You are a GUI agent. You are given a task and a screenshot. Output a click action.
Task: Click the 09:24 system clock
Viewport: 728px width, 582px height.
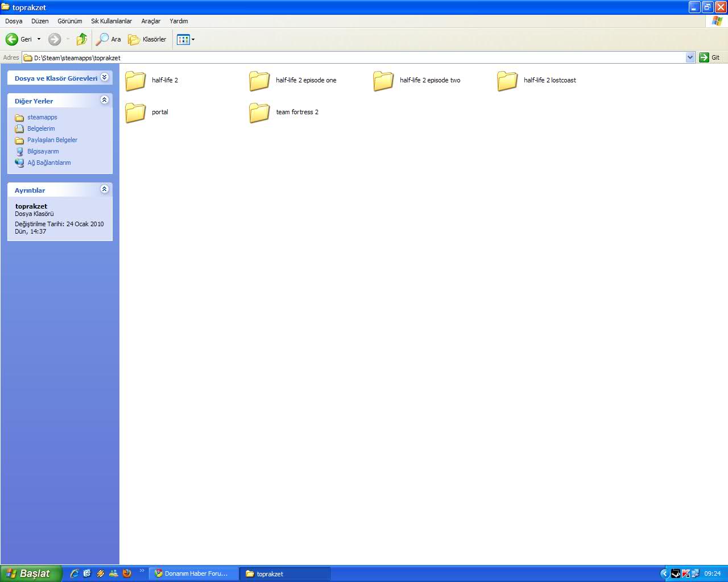(x=712, y=573)
